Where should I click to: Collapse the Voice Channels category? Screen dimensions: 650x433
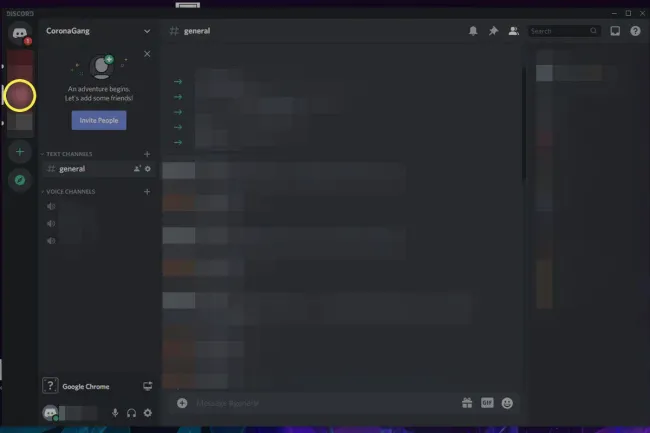point(68,192)
